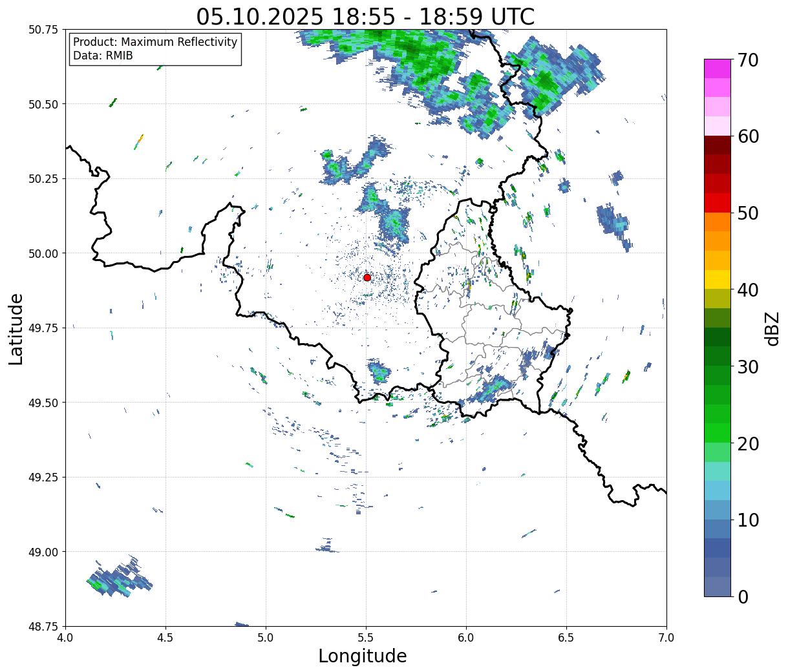Click the latitude tick label '50.50'

[44, 104]
